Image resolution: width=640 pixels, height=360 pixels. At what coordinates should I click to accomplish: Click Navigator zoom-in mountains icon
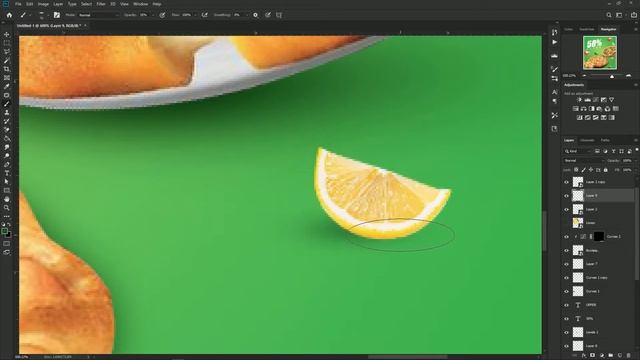click(628, 76)
